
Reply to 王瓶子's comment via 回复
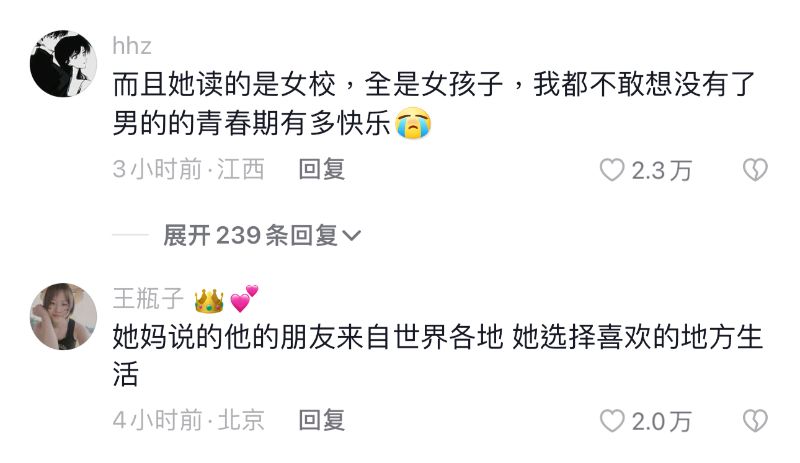[x=322, y=421]
